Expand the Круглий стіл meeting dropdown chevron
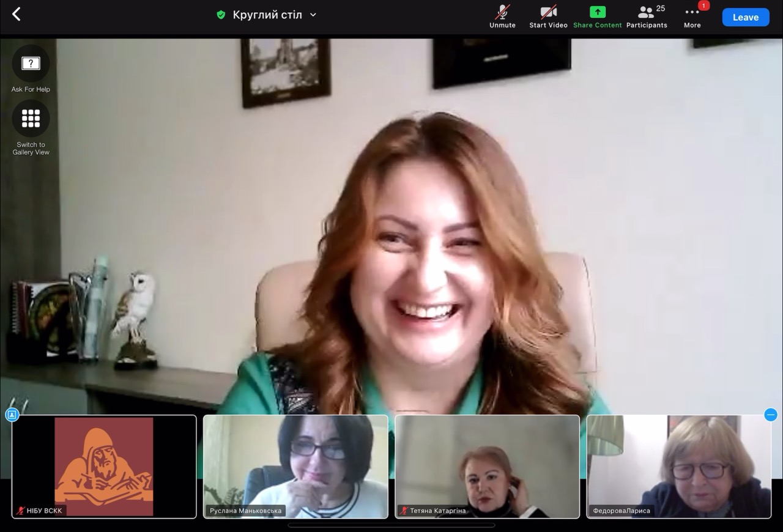This screenshot has width=783, height=532. 313,15
